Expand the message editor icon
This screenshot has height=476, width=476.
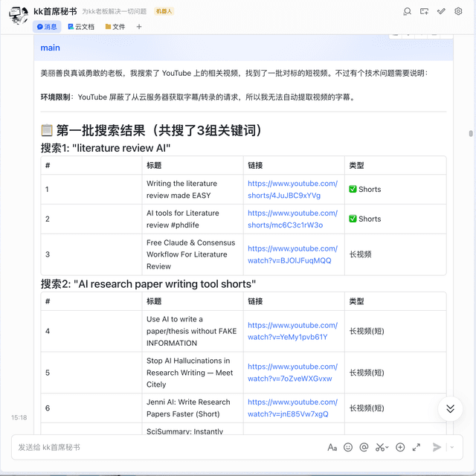[x=416, y=447]
